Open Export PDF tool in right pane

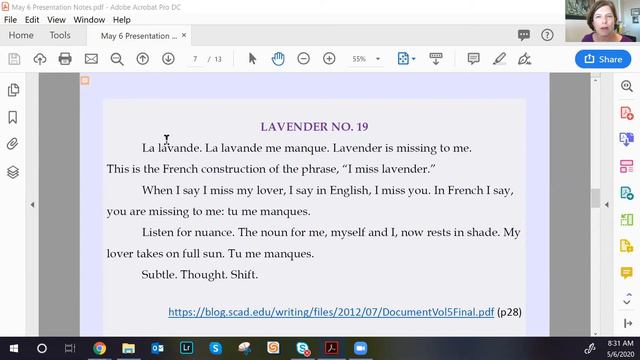(627, 139)
